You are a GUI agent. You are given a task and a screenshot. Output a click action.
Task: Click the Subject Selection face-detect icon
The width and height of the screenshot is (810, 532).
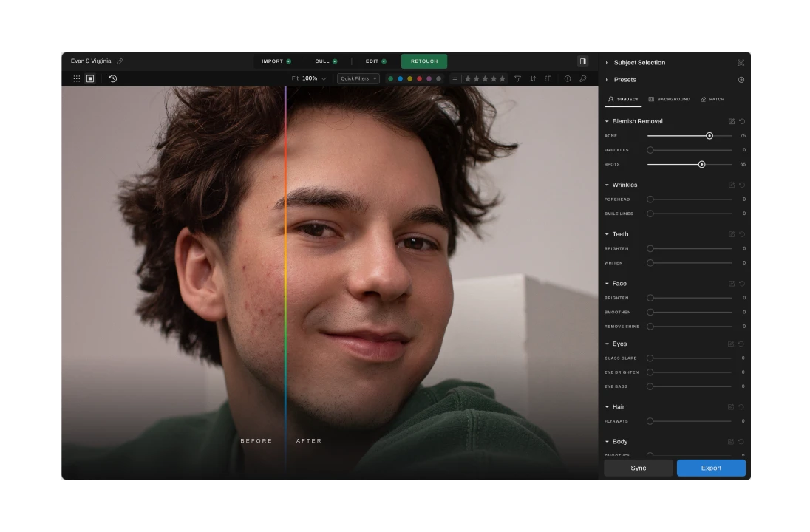pos(741,63)
